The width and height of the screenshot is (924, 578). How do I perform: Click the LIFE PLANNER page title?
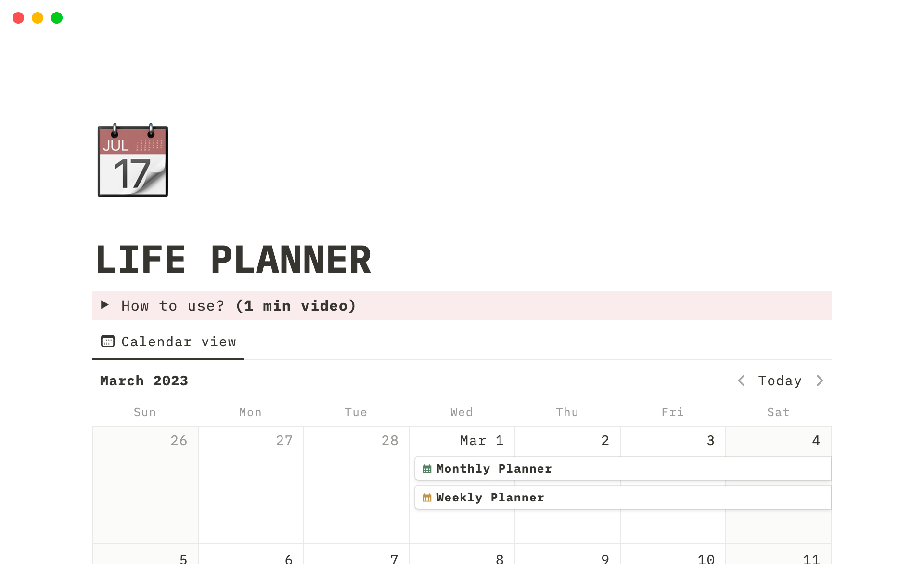pos(233,260)
